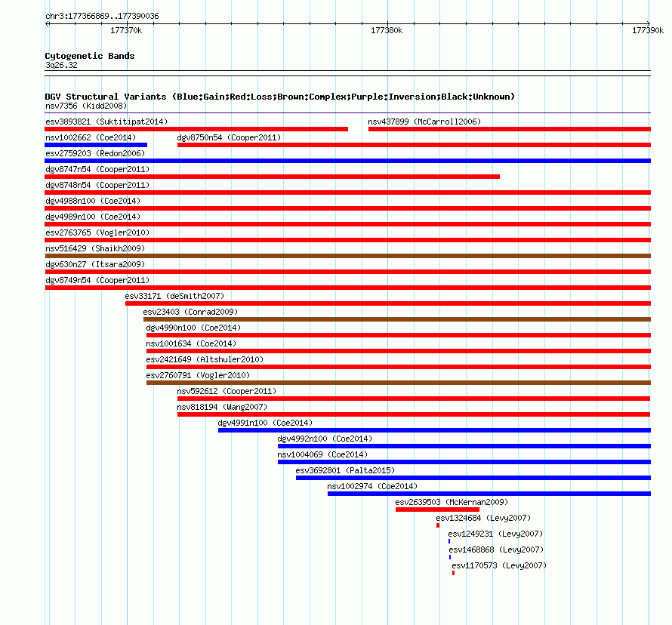Click the purple inversion line of nsv7356
Screen dimensions: 672x625
(347, 113)
